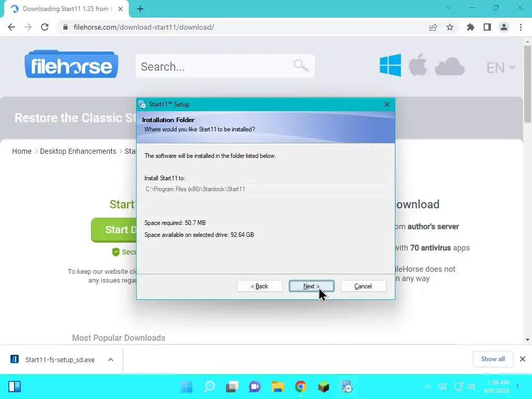This screenshot has height=399, width=532.
Task: Open a new browser tab
Action: (x=140, y=9)
